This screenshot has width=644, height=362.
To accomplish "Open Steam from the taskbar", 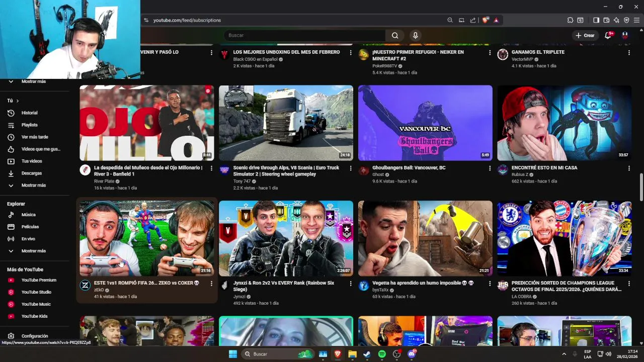I will [x=367, y=354].
